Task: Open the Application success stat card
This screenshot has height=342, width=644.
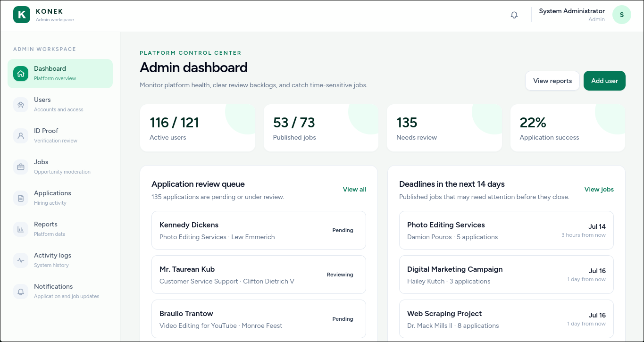Action: (x=568, y=128)
